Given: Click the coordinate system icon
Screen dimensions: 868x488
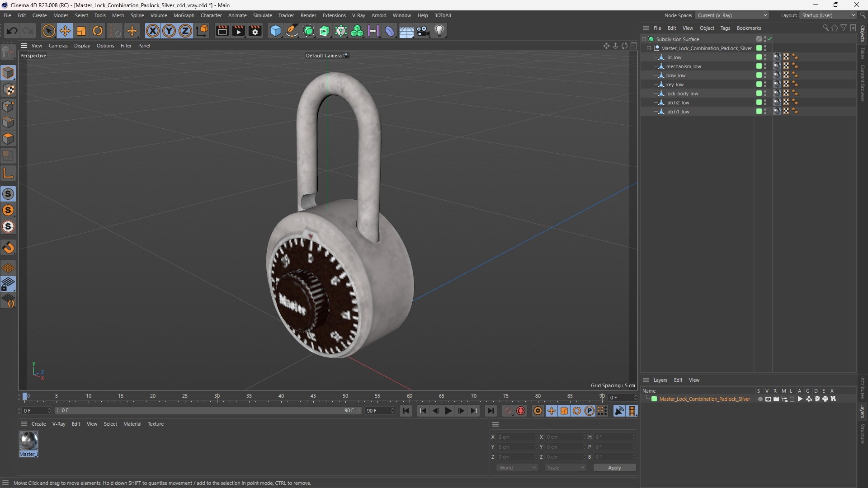Looking at the screenshot, I should pos(203,31).
